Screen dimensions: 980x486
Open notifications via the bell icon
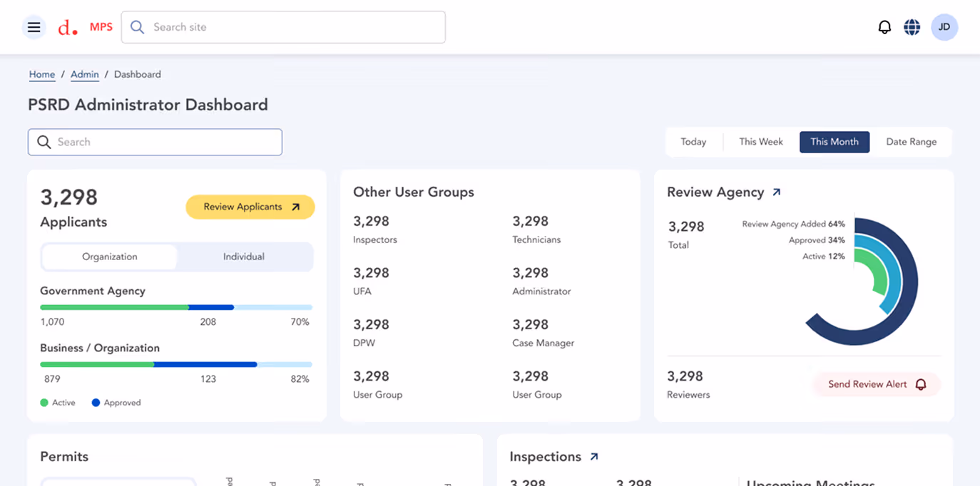pyautogui.click(x=884, y=26)
